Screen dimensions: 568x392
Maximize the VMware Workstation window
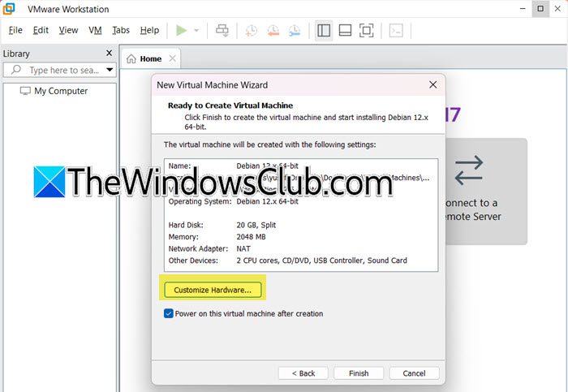[x=540, y=9]
